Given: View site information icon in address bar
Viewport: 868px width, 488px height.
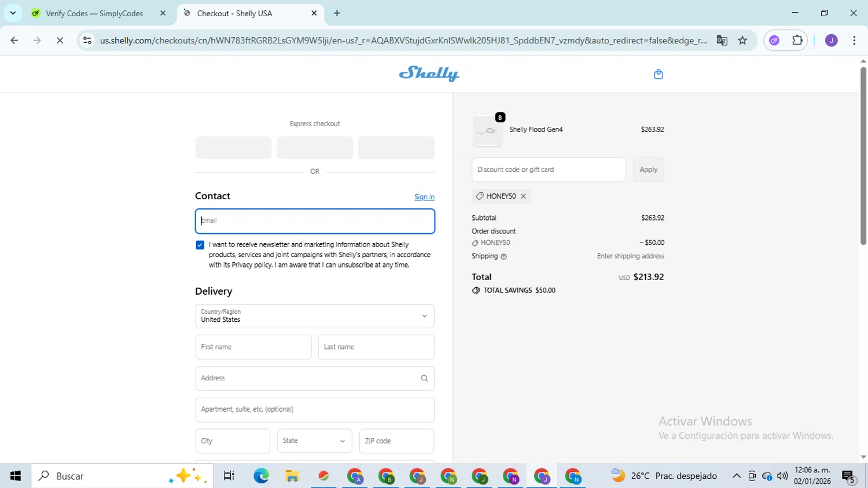Looking at the screenshot, I should pos(87,41).
